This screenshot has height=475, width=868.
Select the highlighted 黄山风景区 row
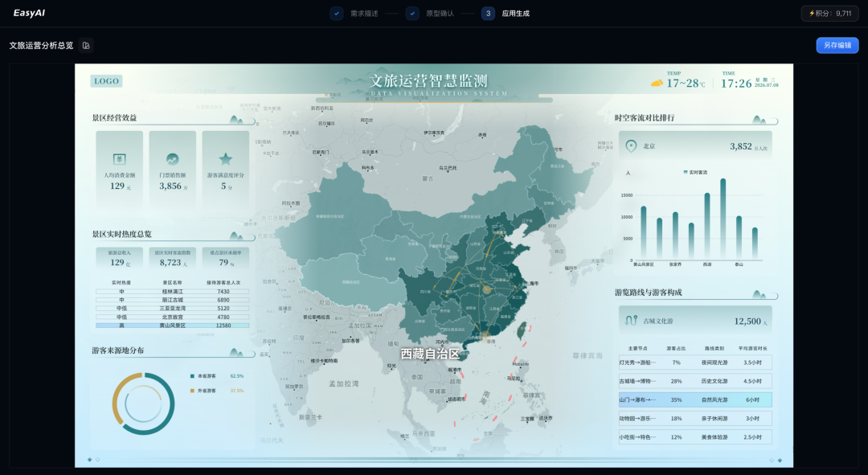click(x=172, y=326)
